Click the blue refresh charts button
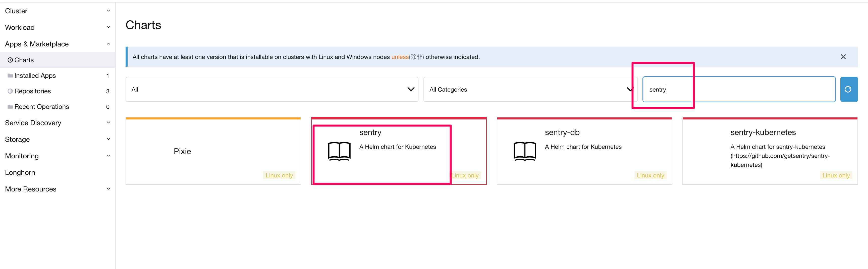This screenshot has height=269, width=868. pos(848,89)
